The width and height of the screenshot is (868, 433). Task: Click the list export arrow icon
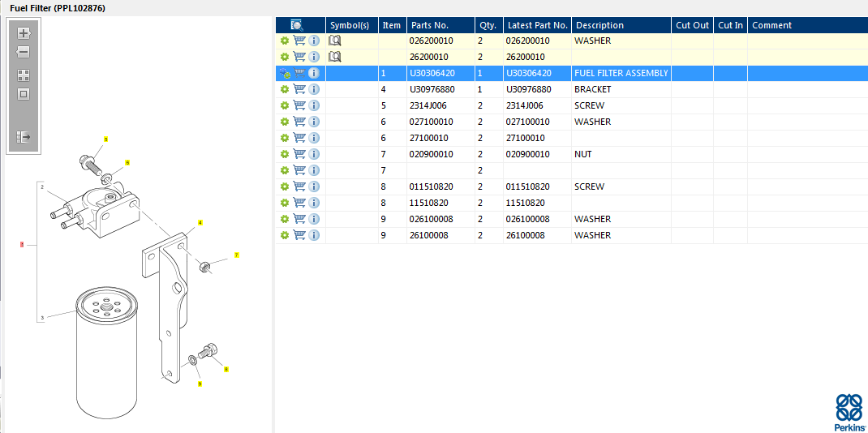click(x=24, y=137)
